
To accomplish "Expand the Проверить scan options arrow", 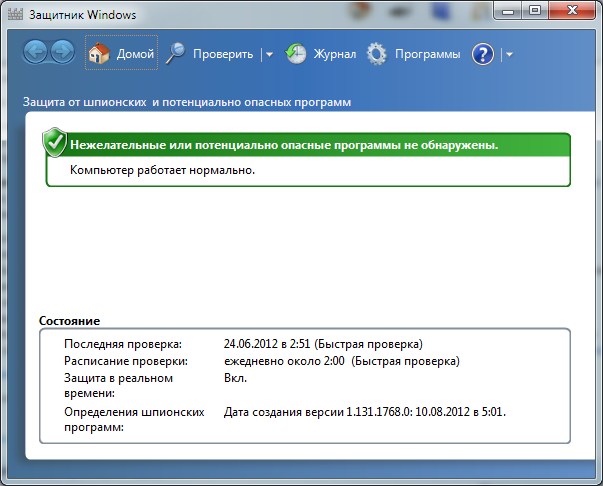I will coord(270,55).
